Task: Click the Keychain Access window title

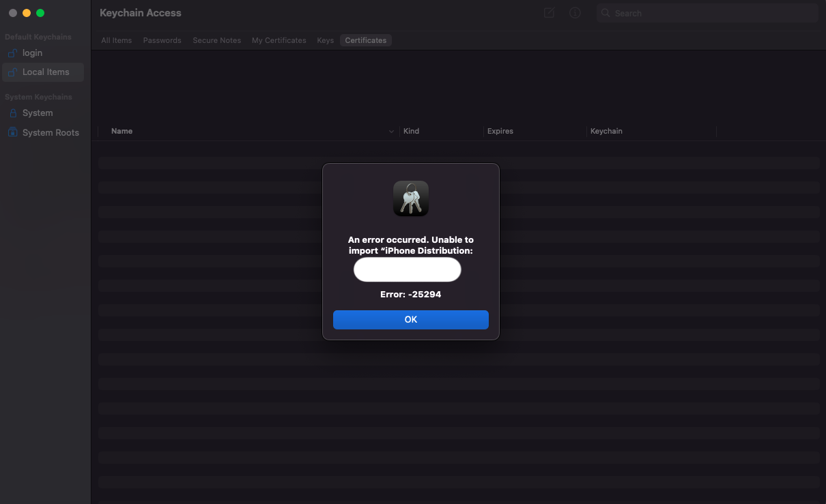Action: coord(141,13)
